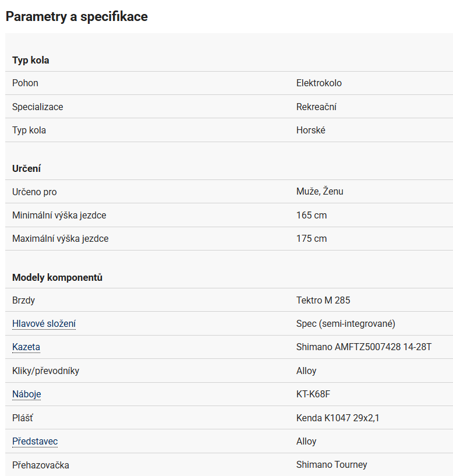Click the Muže, Ženu value
Screen dimensions: 453x476
[320, 192]
